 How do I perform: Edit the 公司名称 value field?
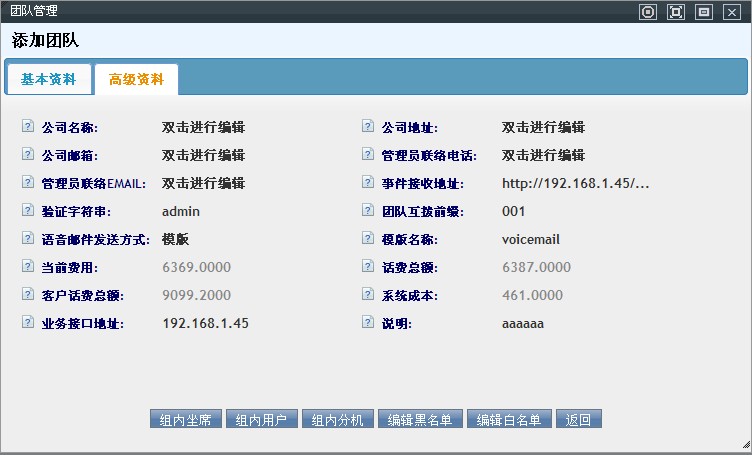click(203, 127)
